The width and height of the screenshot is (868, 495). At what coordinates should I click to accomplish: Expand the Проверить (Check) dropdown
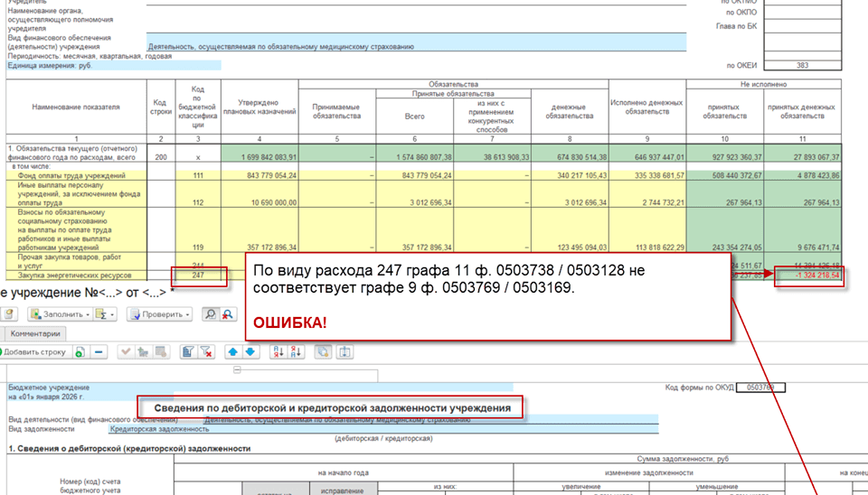[x=186, y=314]
